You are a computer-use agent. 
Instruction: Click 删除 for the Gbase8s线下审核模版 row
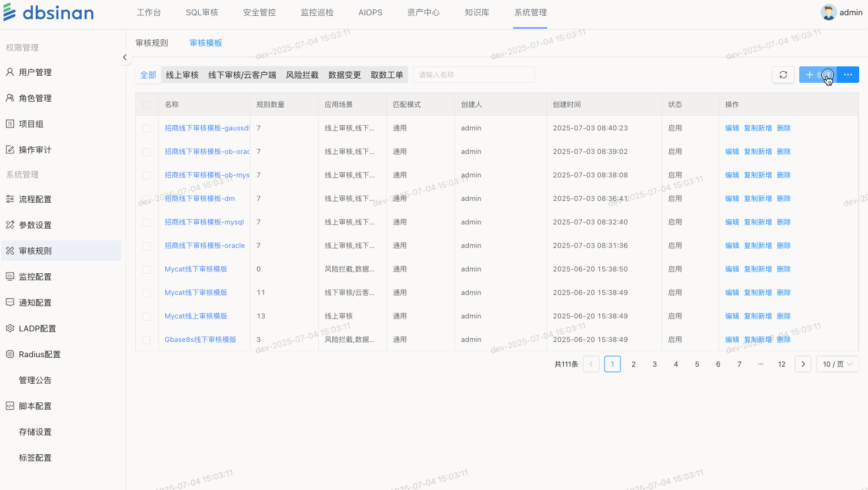[783, 340]
